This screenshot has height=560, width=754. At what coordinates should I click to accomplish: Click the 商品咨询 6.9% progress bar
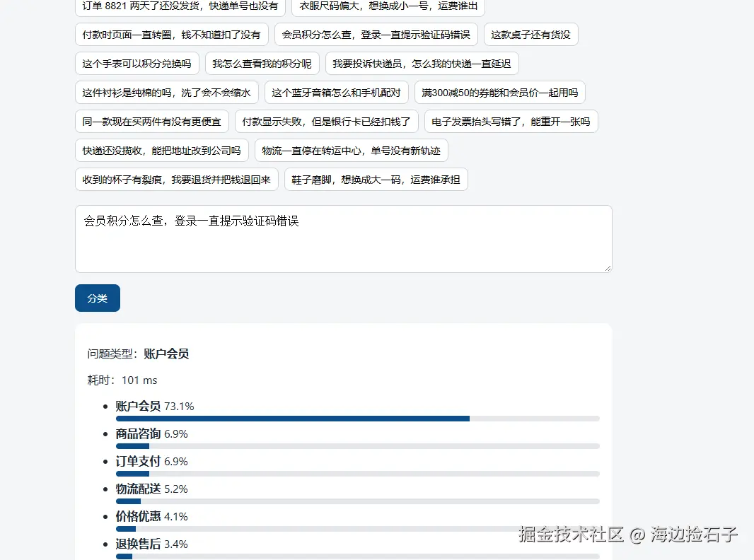tap(358, 446)
